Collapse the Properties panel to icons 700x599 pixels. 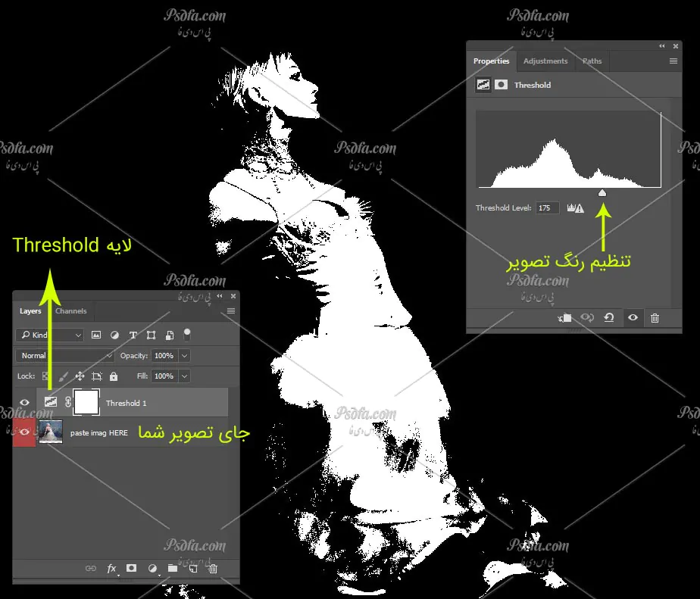(x=662, y=46)
